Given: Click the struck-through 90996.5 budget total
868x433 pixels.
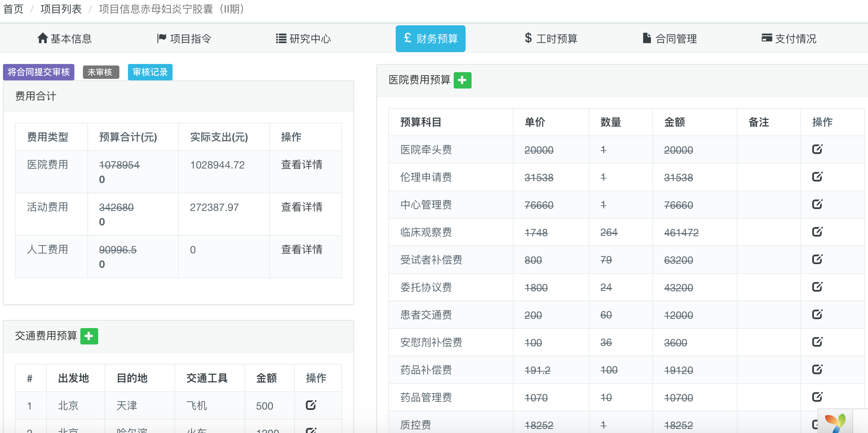Looking at the screenshot, I should point(118,250).
